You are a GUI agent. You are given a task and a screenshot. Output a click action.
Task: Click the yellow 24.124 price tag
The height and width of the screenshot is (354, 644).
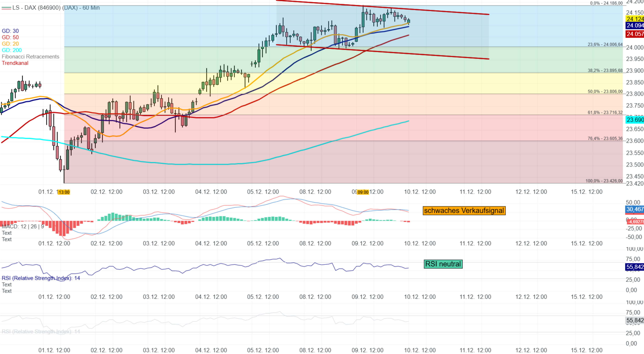pos(635,19)
